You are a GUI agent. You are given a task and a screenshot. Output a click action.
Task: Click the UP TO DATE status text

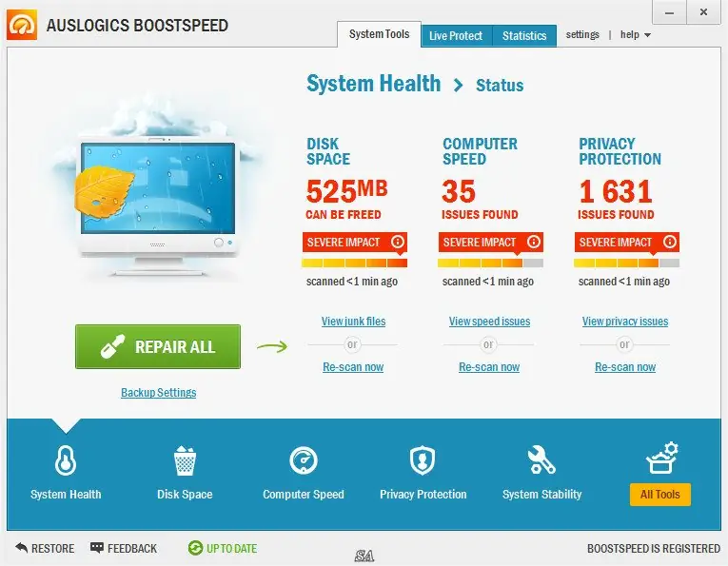pos(231,548)
